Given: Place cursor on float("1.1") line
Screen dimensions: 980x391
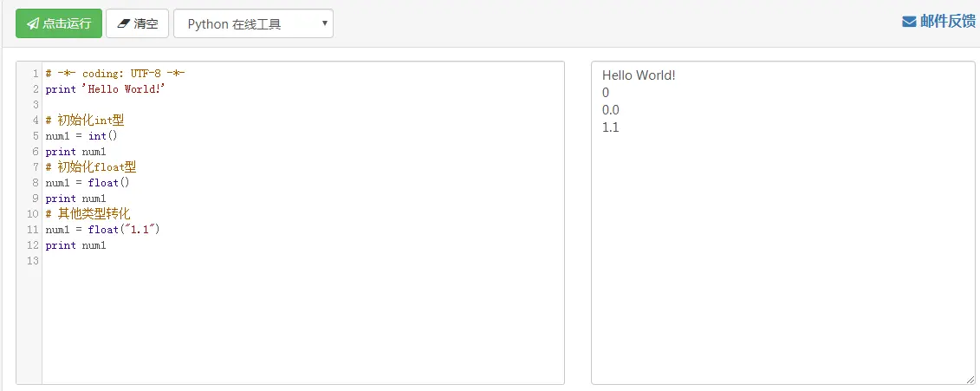Looking at the screenshot, I should (x=102, y=230).
